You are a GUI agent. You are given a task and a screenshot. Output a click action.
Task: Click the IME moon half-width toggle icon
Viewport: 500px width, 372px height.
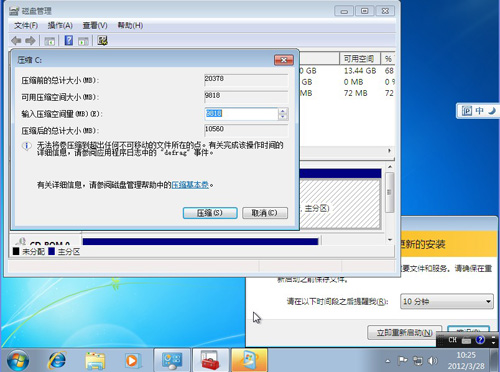(x=492, y=110)
